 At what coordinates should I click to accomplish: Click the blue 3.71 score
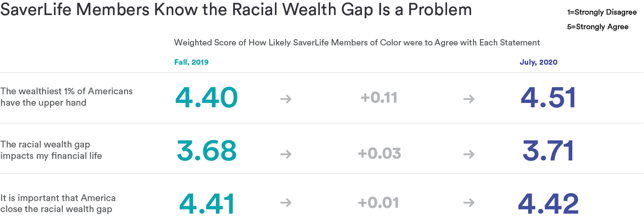pyautogui.click(x=548, y=151)
